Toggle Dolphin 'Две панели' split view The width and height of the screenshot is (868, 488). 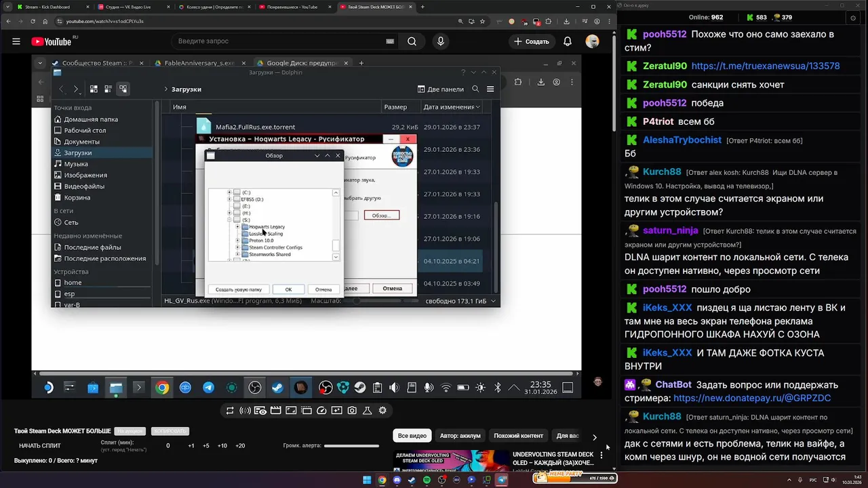tap(439, 89)
